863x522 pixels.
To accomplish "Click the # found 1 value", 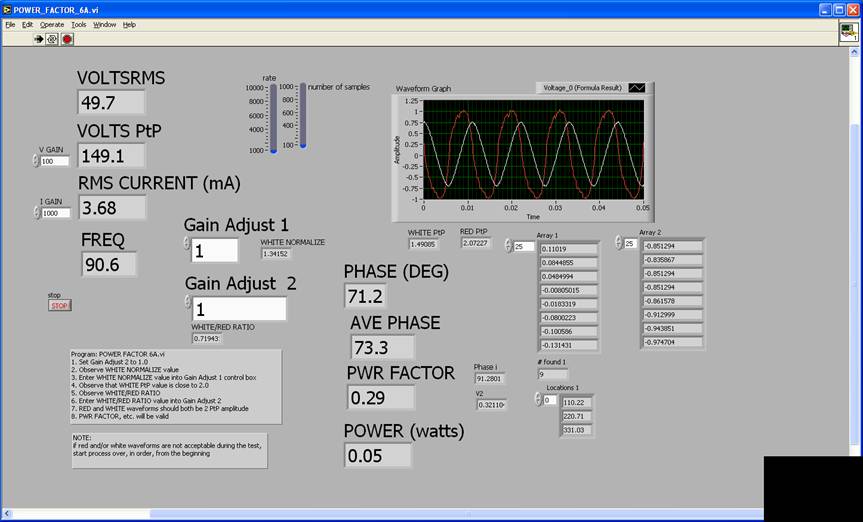I will [552, 374].
